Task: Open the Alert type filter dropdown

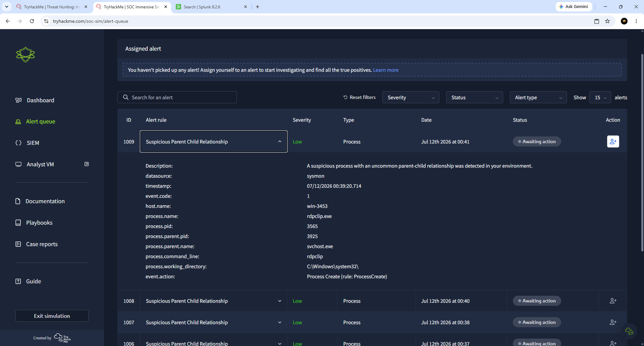Action: (x=538, y=97)
